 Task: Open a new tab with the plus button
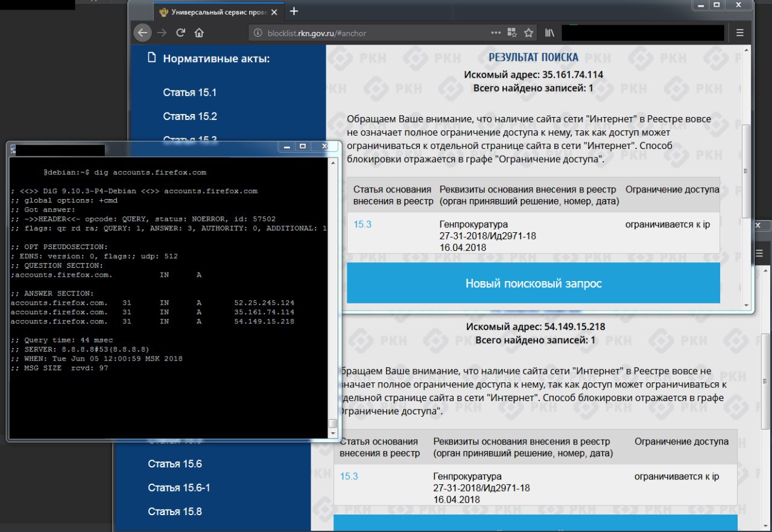click(x=294, y=11)
